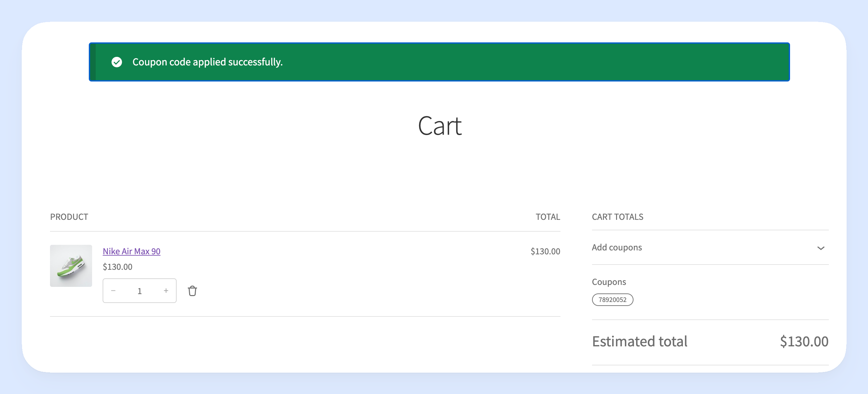Click the Cart page heading

coord(440,126)
